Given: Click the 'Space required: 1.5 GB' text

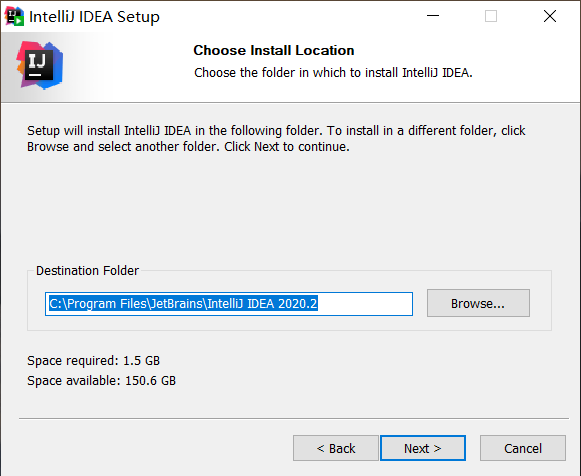Looking at the screenshot, I should click(93, 360).
